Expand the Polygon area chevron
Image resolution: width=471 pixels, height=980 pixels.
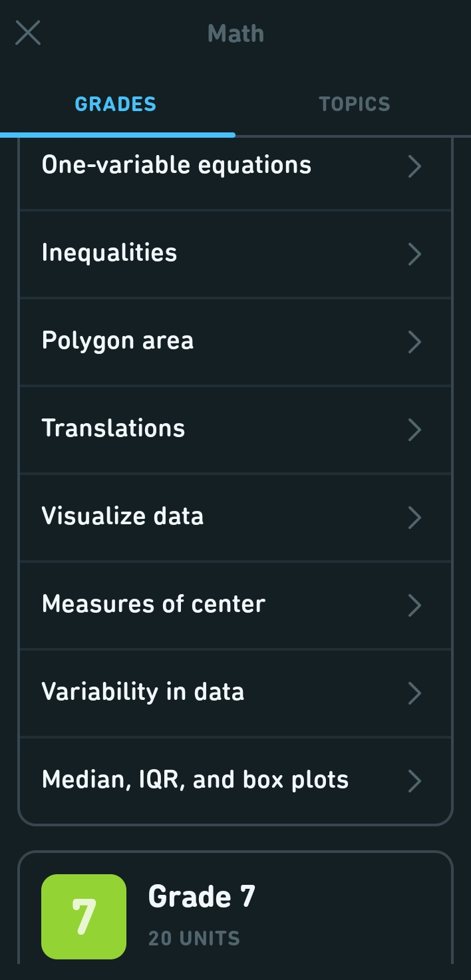click(x=414, y=342)
